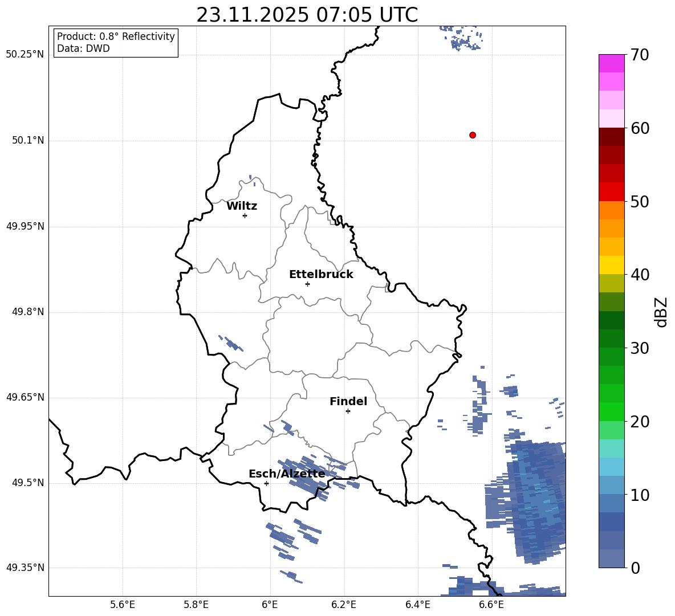Click the 5.8°E longitude label
Viewport: 675px width, 616px height.
click(196, 605)
